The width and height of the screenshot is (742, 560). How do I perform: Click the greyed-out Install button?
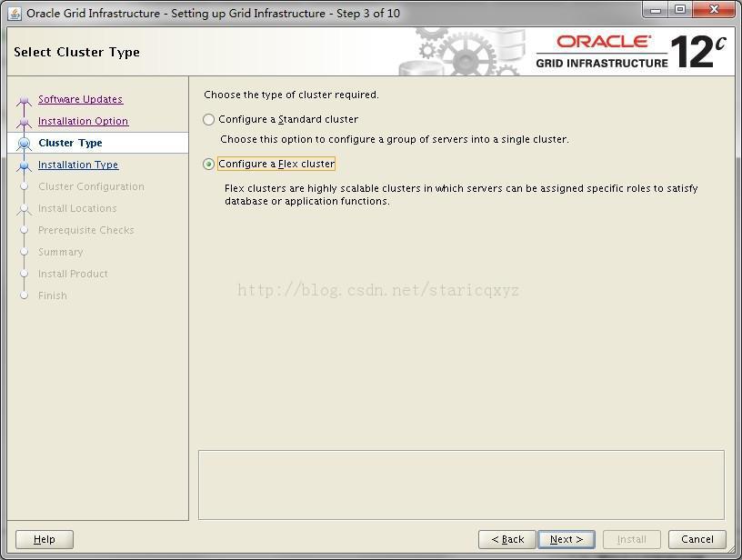pyautogui.click(x=631, y=539)
